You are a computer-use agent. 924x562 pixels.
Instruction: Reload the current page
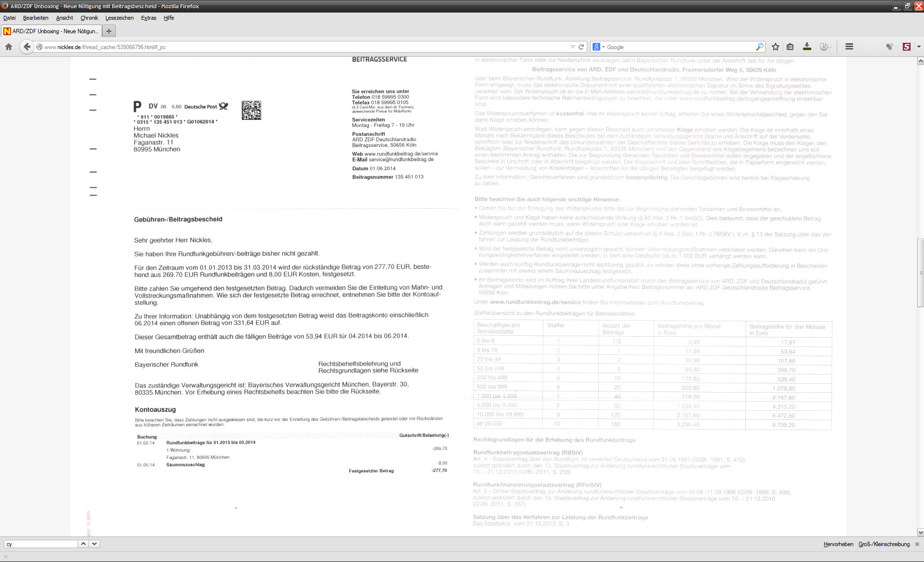pyautogui.click(x=581, y=47)
